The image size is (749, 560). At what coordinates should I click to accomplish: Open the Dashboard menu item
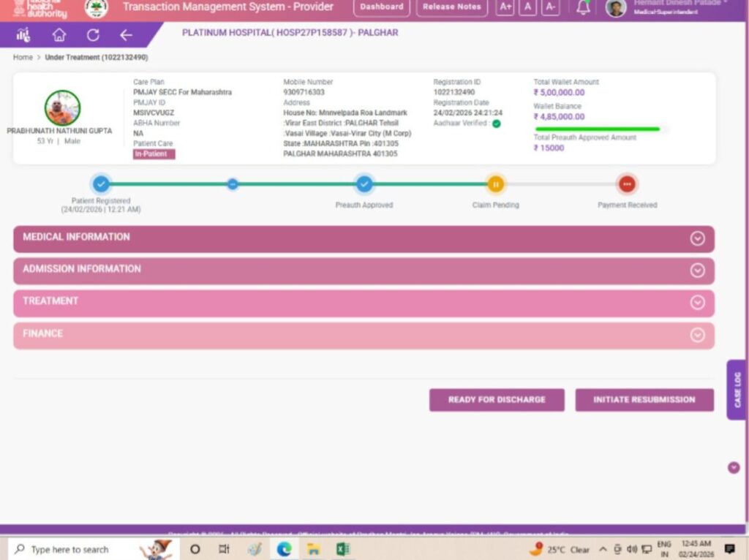[381, 7]
